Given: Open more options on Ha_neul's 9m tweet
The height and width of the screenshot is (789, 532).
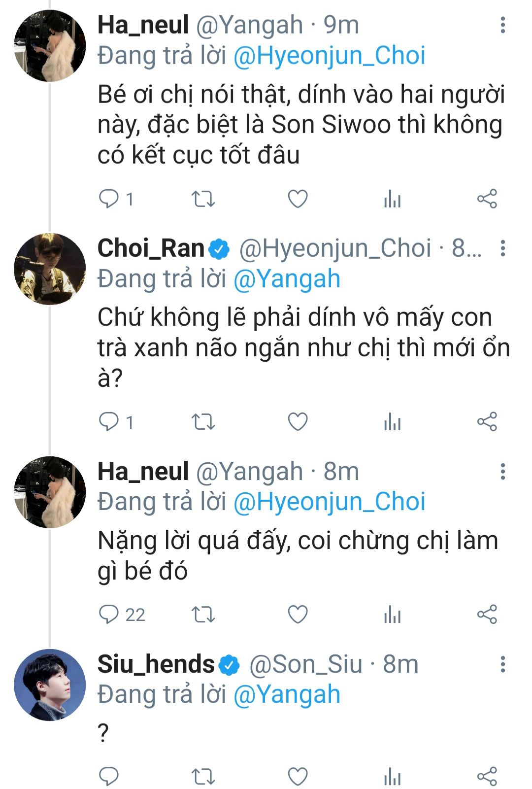Looking at the screenshot, I should [x=502, y=25].
